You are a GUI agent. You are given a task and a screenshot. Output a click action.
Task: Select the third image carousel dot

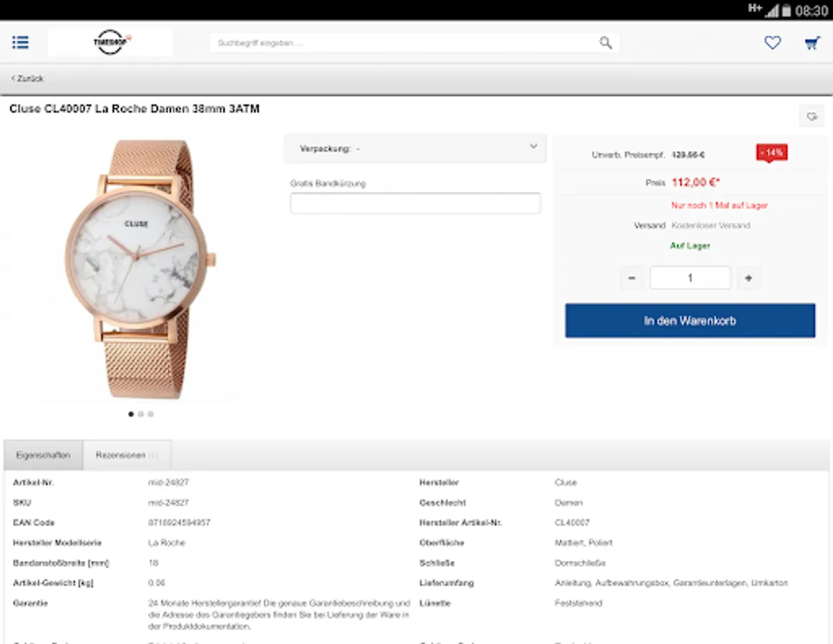(151, 414)
